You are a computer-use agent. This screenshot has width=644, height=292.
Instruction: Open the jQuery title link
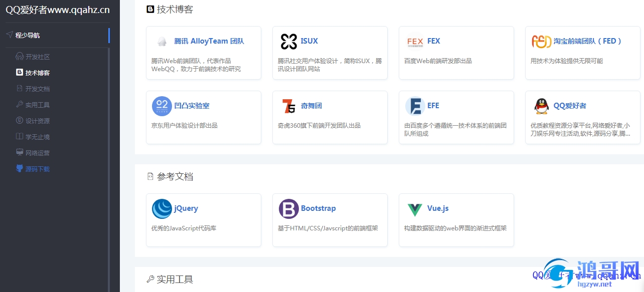pyautogui.click(x=186, y=208)
